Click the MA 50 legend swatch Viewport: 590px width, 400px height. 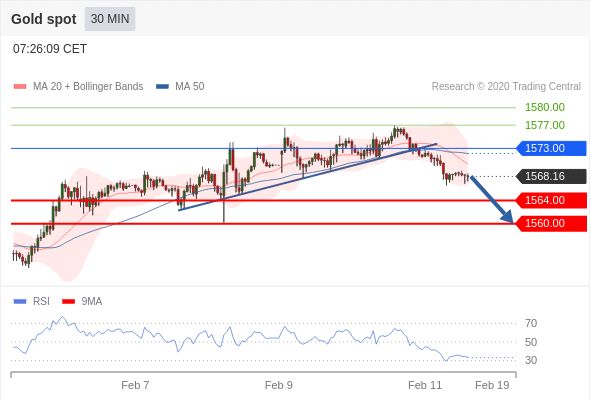(x=163, y=87)
